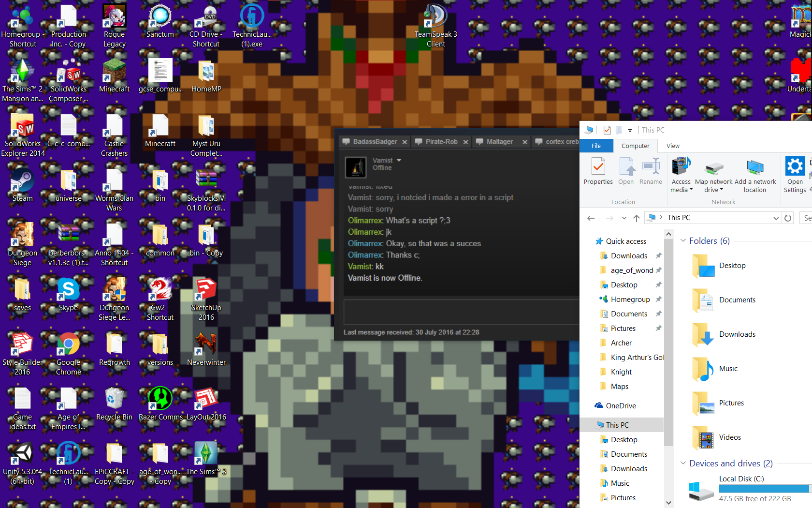Open the Videos folder in This PC

(716, 437)
